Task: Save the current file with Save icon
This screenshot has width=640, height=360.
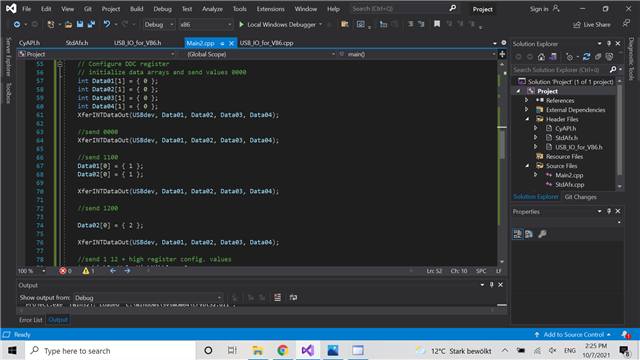Action: 80,24
